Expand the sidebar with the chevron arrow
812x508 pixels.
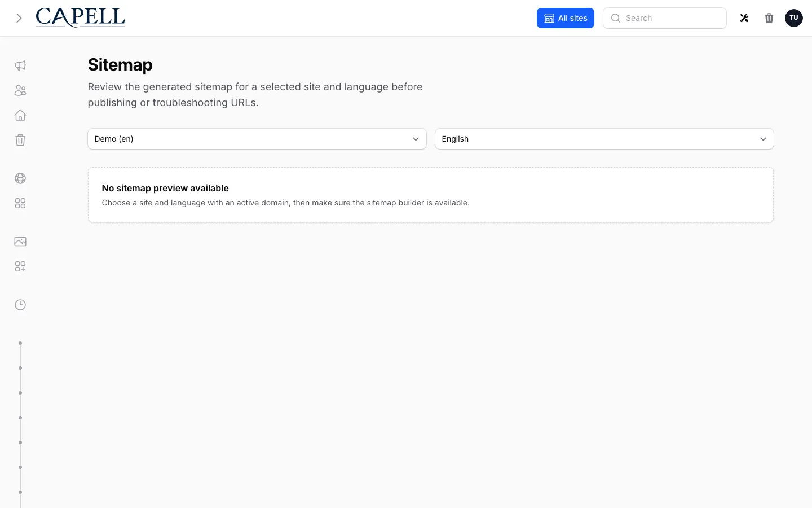19,18
